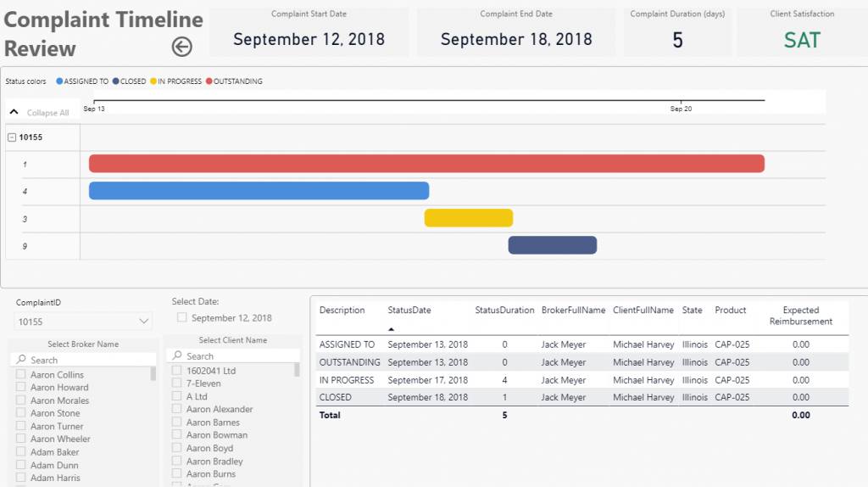Click the red OUTSTANDING timeline bar
The height and width of the screenshot is (487, 868).
[x=426, y=164]
